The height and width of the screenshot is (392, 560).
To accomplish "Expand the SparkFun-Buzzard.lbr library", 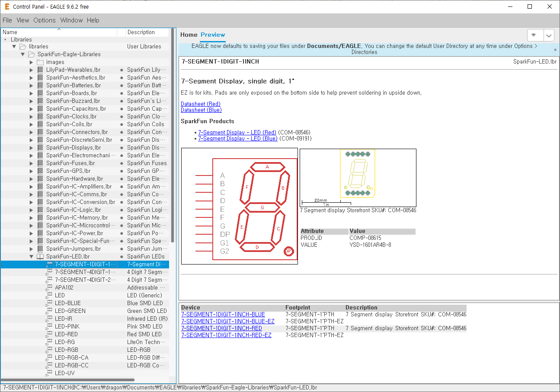I will pyautogui.click(x=31, y=101).
